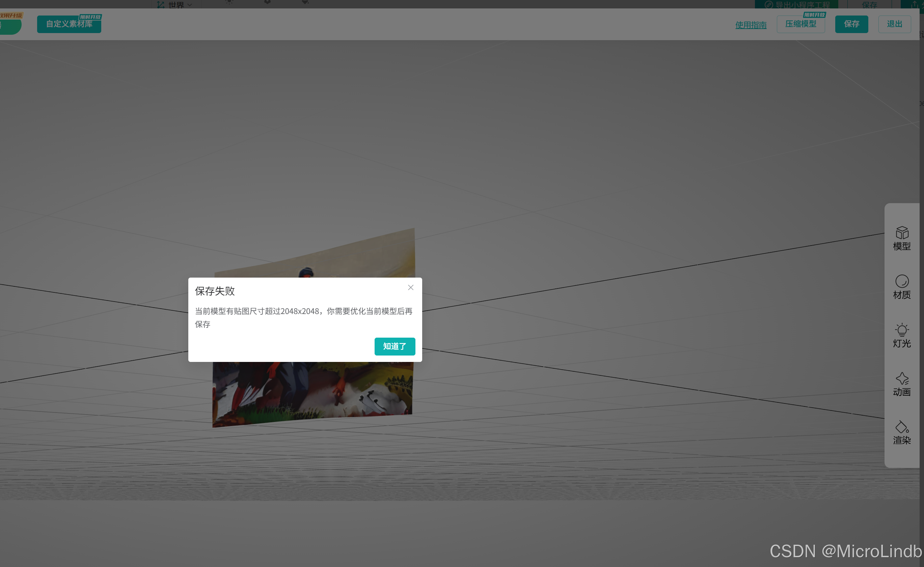Screen dimensions: 924x567
Task: Open the 渲染 (Render) paint bucket icon
Action: [901, 432]
